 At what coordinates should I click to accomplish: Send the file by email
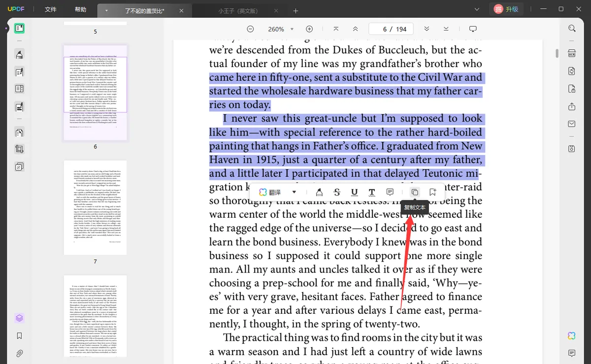pos(572,124)
